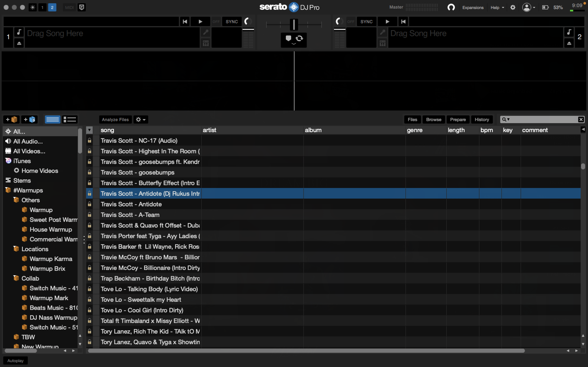The width and height of the screenshot is (588, 367).
Task: Click the add new crate icon
Action: click(x=11, y=119)
